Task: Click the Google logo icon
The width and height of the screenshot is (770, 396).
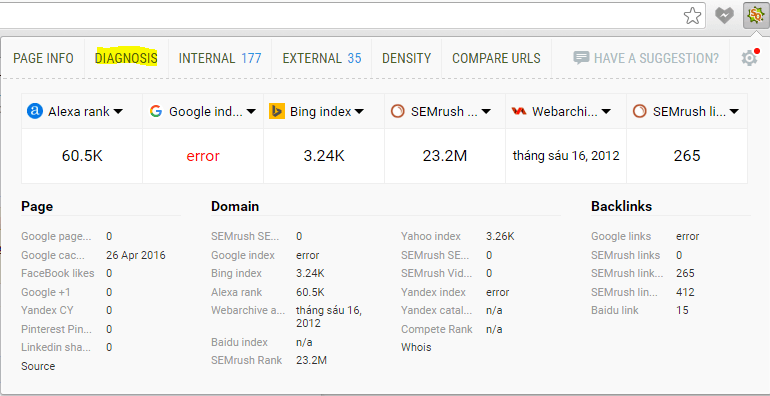Action: pyautogui.click(x=156, y=111)
